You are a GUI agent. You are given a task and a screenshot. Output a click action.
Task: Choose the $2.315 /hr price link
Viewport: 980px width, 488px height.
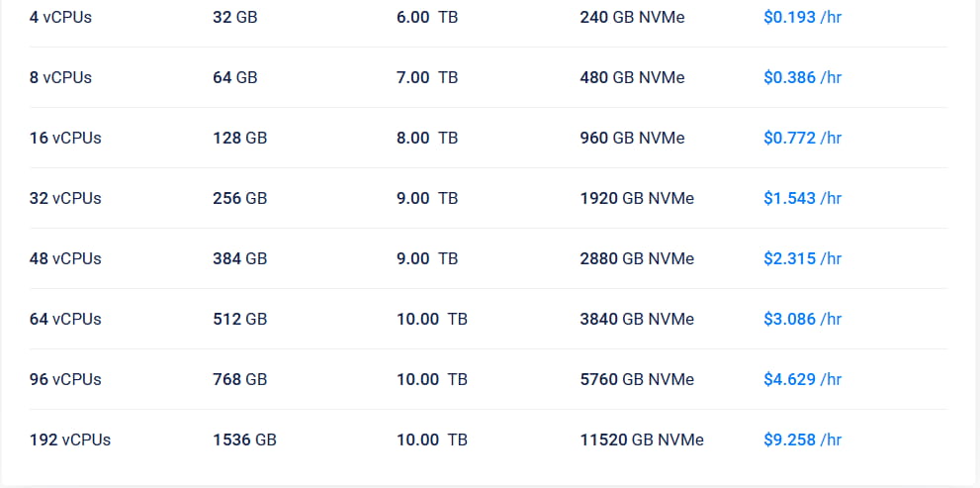(802, 258)
